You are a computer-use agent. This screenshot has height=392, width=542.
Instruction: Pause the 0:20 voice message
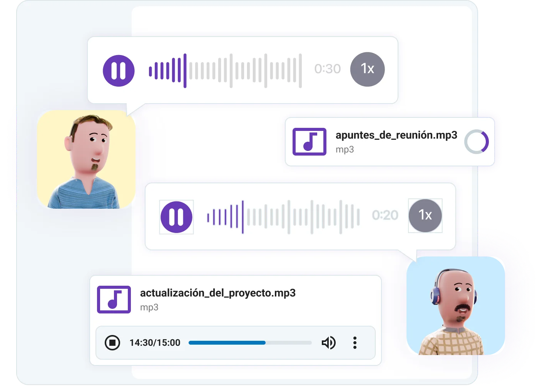pyautogui.click(x=176, y=217)
